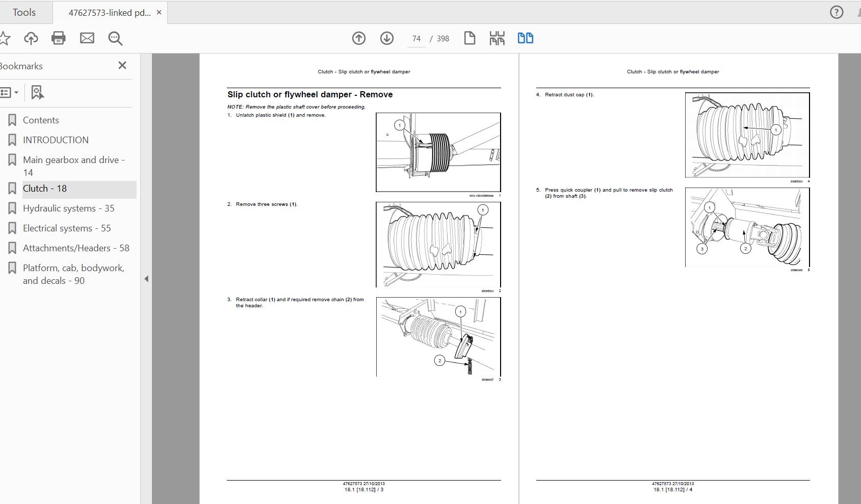Switch to the Tools tab
The width and height of the screenshot is (861, 504).
(x=24, y=12)
